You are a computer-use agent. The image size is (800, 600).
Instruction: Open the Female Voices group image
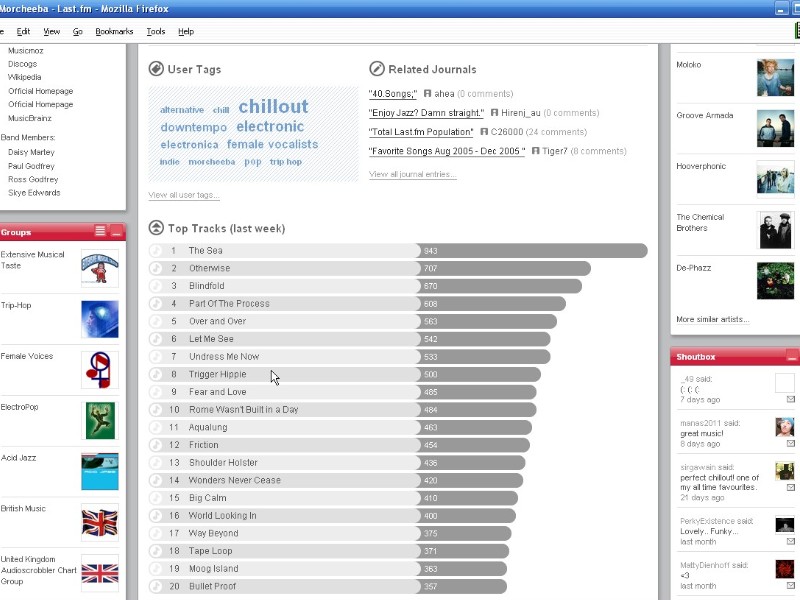point(100,370)
